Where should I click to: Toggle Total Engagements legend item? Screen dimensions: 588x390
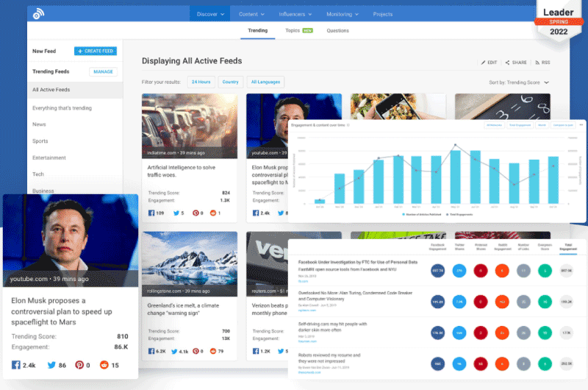click(x=459, y=215)
